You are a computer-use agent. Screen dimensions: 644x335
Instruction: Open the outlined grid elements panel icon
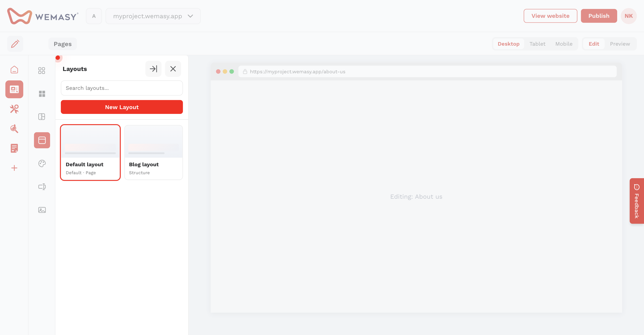click(42, 71)
